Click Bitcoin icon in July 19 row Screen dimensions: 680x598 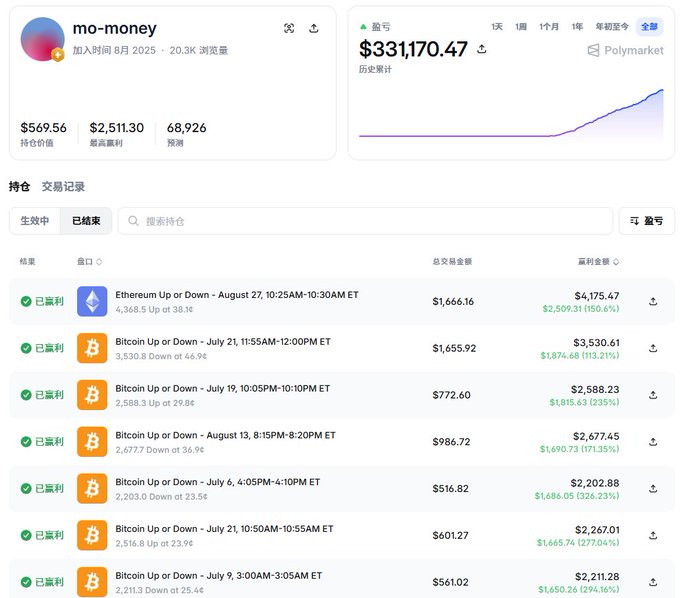pos(92,395)
